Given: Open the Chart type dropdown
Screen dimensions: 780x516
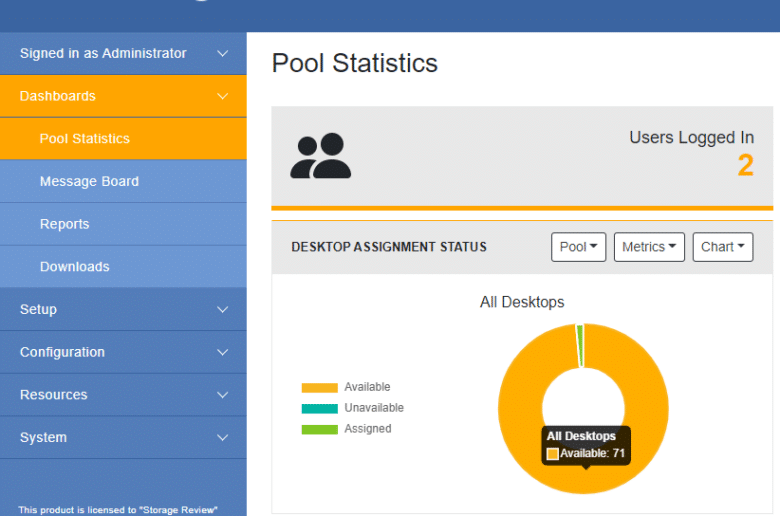Looking at the screenshot, I should point(723,247).
